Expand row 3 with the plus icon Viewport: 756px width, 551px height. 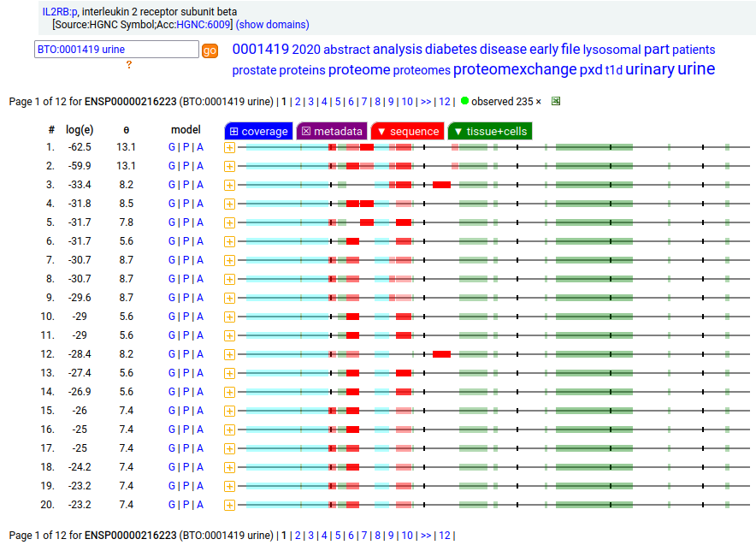[x=229, y=186]
